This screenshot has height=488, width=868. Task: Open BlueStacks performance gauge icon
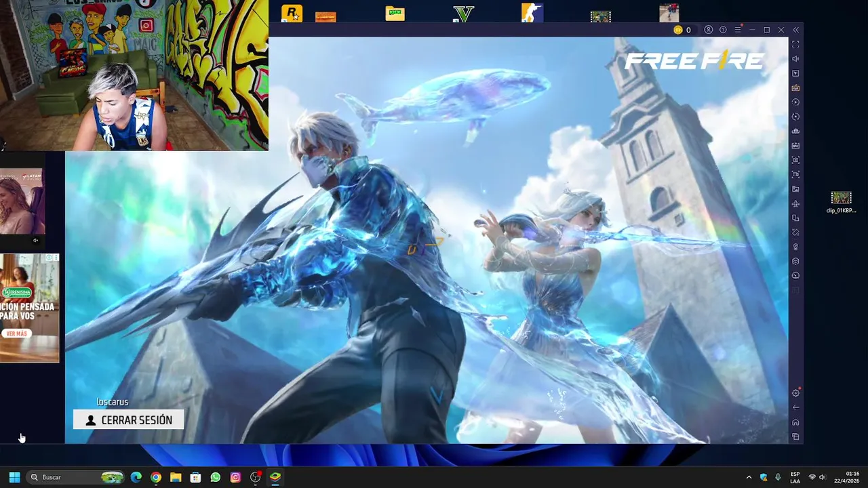(x=796, y=276)
